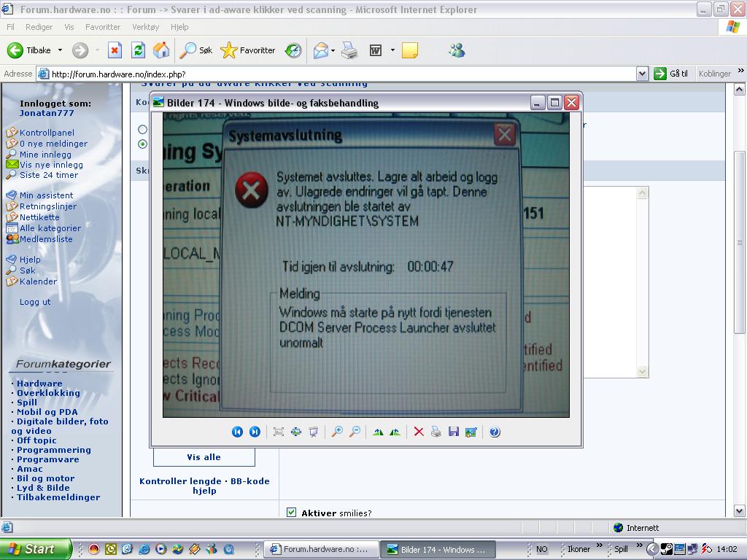Open Rediger menu
The width and height of the screenshot is (747, 560).
pyautogui.click(x=39, y=27)
